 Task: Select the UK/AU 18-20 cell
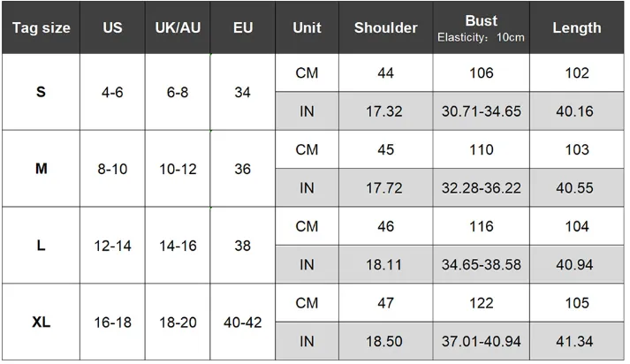[178, 322]
